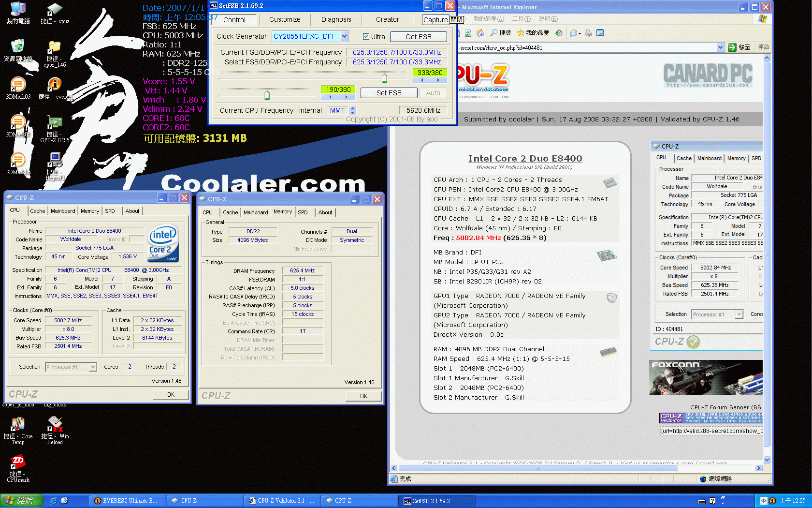Click the CPU-Z validated checkmark badge
This screenshot has width=812, height=508.
693,342
